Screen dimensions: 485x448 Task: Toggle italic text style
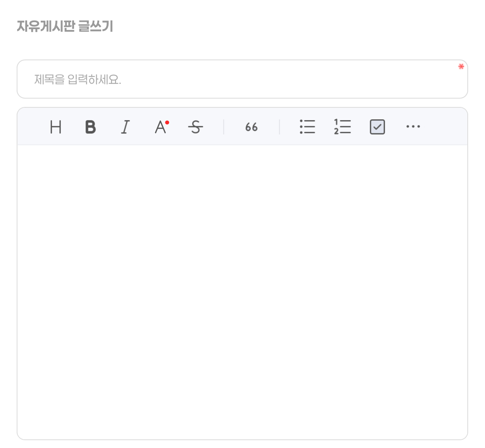[125, 127]
